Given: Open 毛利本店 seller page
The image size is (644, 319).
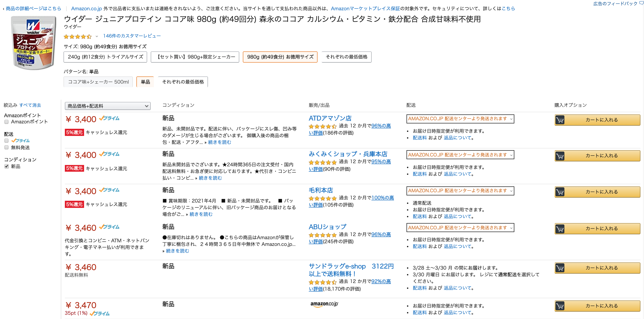Looking at the screenshot, I should [x=321, y=190].
